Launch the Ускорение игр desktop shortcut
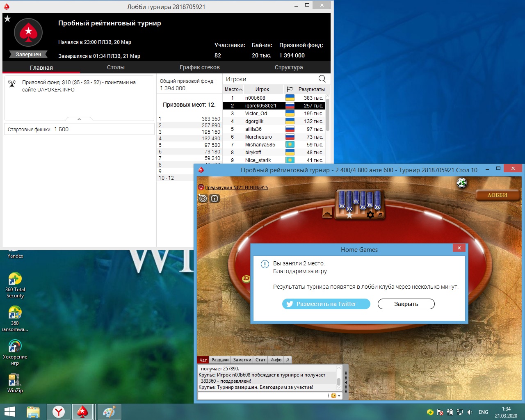 [x=15, y=353]
